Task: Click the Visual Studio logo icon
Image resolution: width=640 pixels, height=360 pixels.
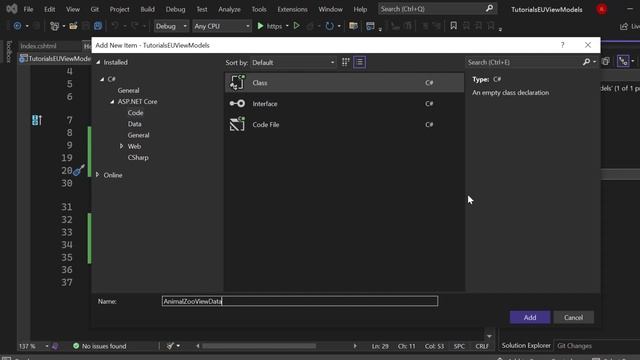Action: pyautogui.click(x=11, y=9)
